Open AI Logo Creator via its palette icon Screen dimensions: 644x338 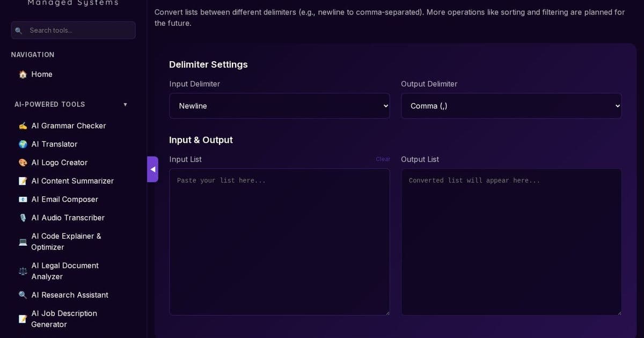click(23, 162)
